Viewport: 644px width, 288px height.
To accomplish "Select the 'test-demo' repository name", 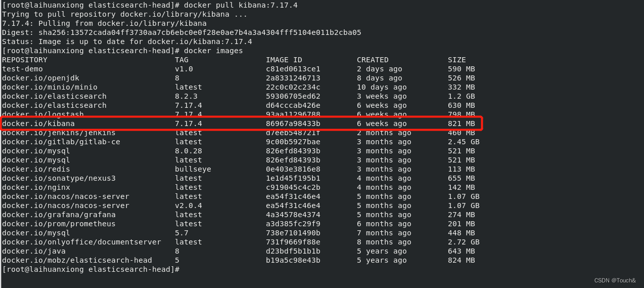I will (22, 69).
